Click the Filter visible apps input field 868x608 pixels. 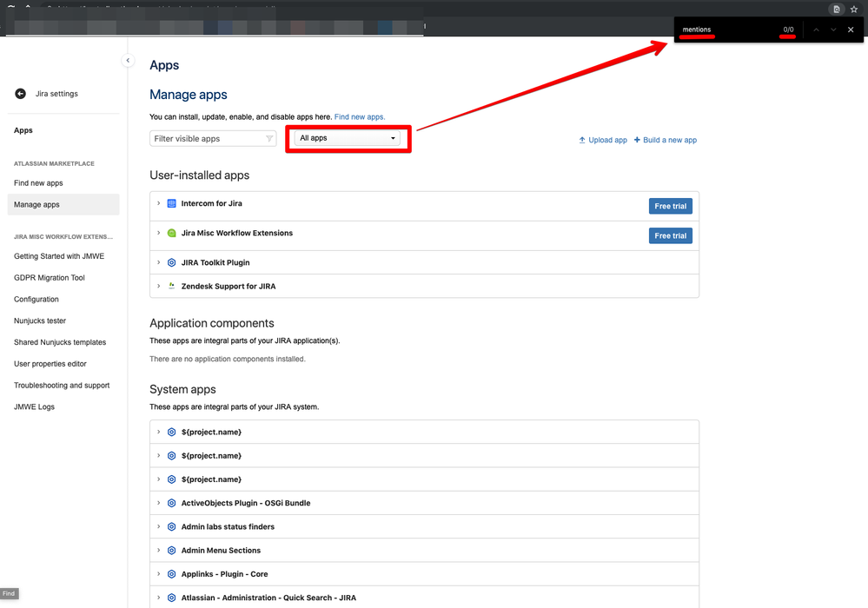coord(213,139)
